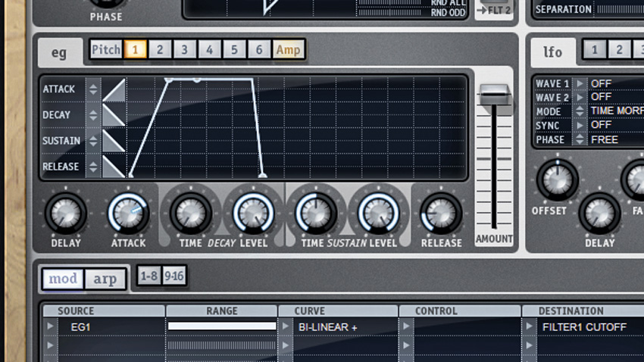Click the envelope attack peak node
644x362 pixels.
click(168, 80)
